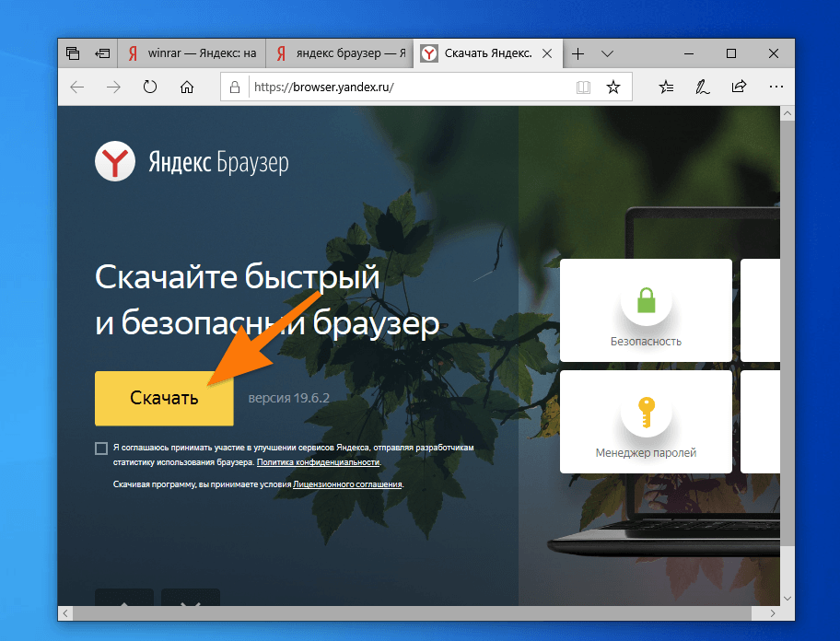Image resolution: width=840 pixels, height=641 pixels.
Task: Go to the home page
Action: [186, 87]
